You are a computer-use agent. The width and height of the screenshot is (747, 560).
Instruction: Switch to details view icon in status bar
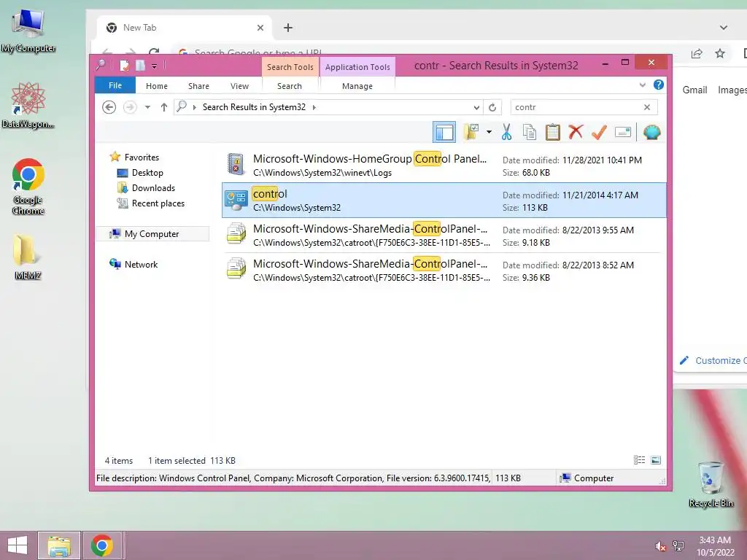point(639,460)
